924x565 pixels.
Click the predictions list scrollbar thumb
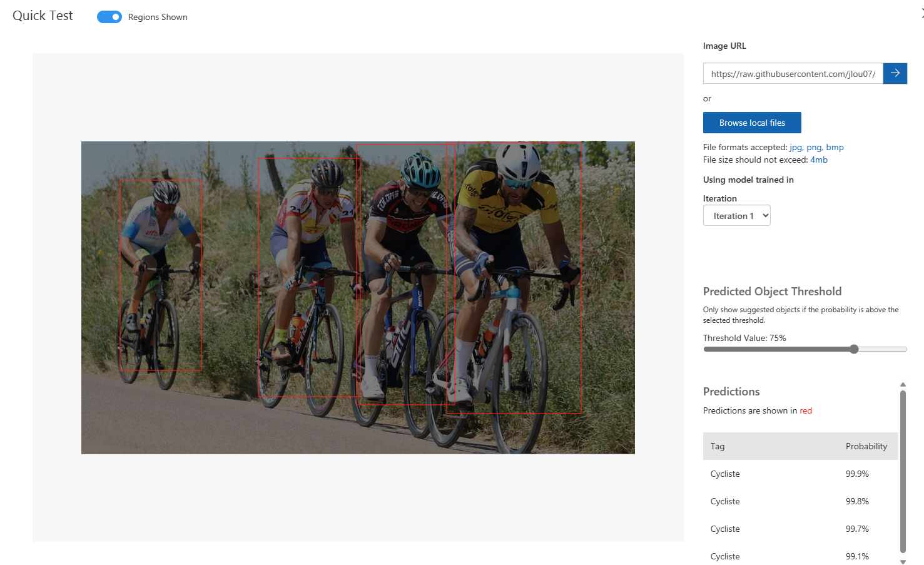(x=903, y=471)
